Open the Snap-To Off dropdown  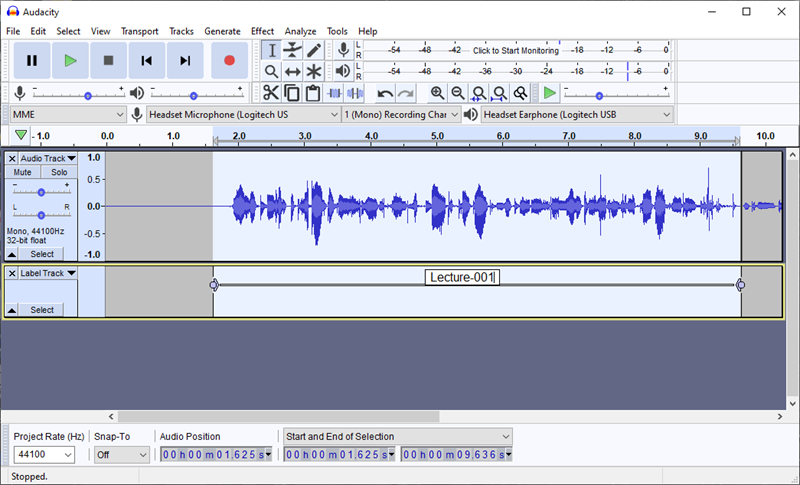[121, 454]
